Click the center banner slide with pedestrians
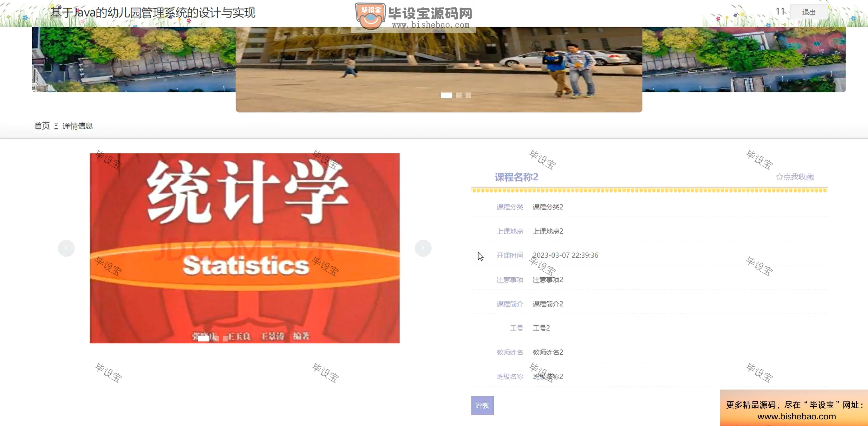This screenshot has height=426, width=868. click(x=439, y=69)
